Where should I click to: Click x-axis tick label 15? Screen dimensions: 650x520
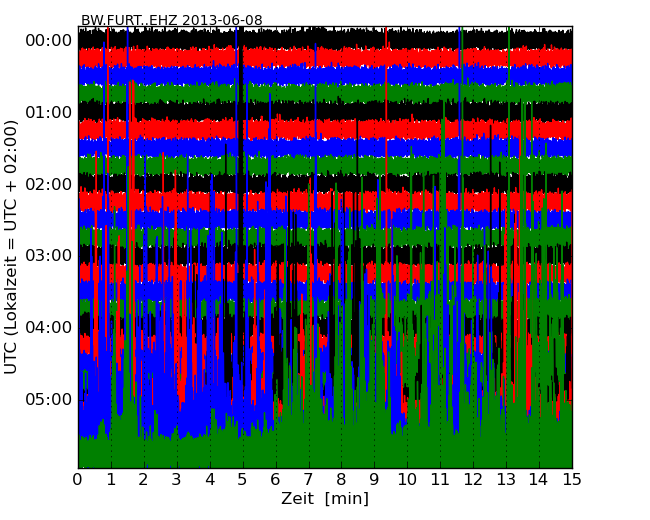[572, 480]
